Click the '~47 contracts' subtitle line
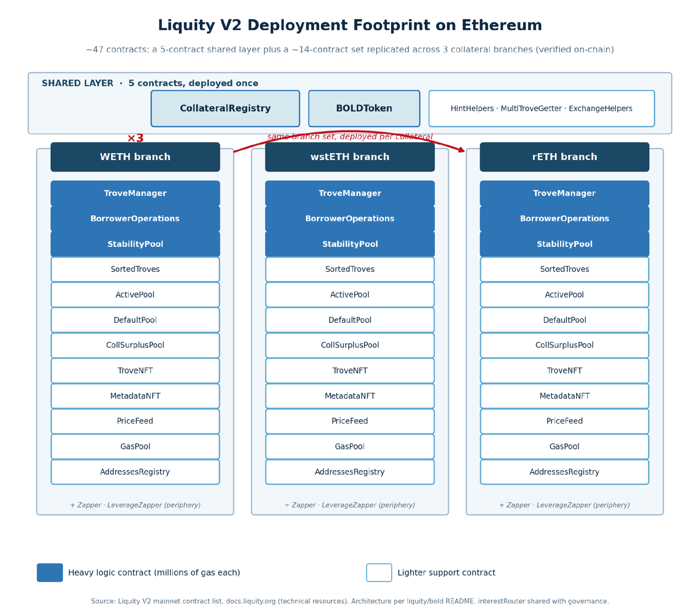Screen dimensions: 700x611 (x=350, y=50)
